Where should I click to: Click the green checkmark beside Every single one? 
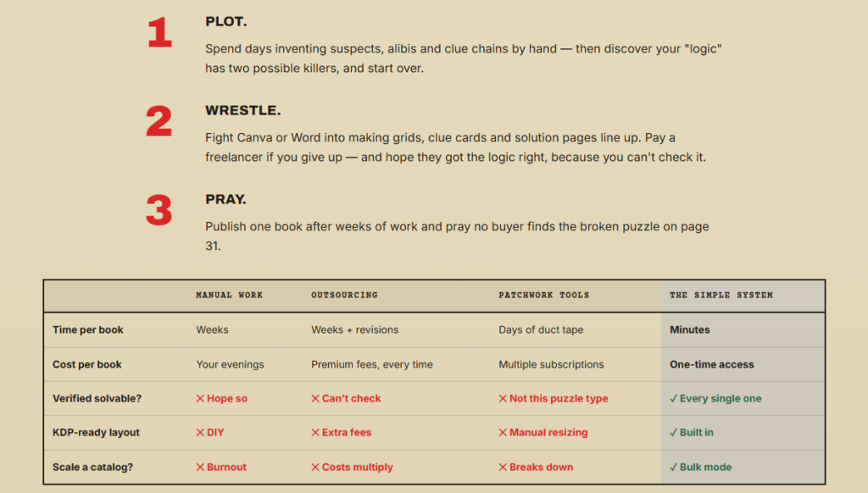pos(674,398)
